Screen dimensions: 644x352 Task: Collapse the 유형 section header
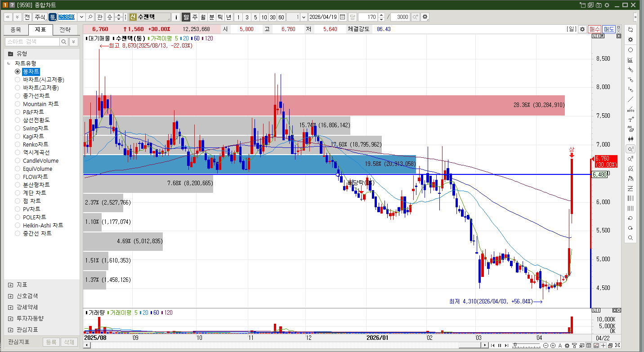[x=42, y=53]
